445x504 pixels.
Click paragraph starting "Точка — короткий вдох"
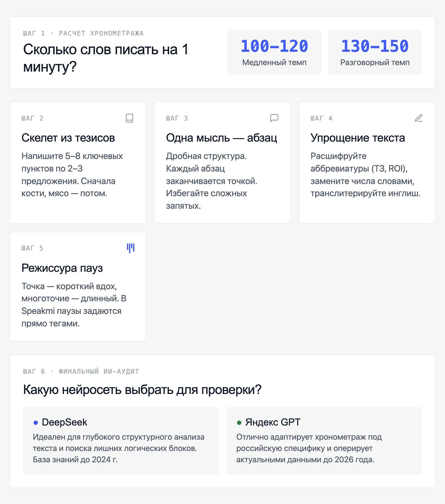[74, 305]
